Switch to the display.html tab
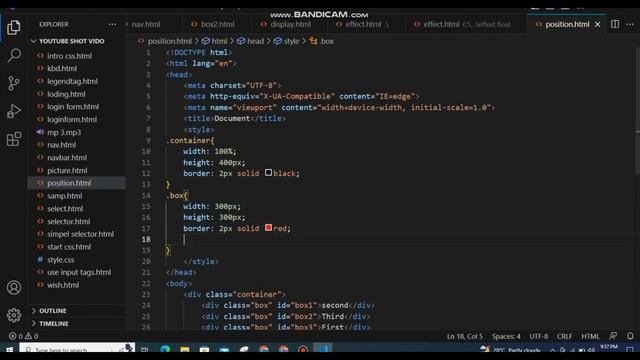The height and width of the screenshot is (360, 640). tap(290, 24)
